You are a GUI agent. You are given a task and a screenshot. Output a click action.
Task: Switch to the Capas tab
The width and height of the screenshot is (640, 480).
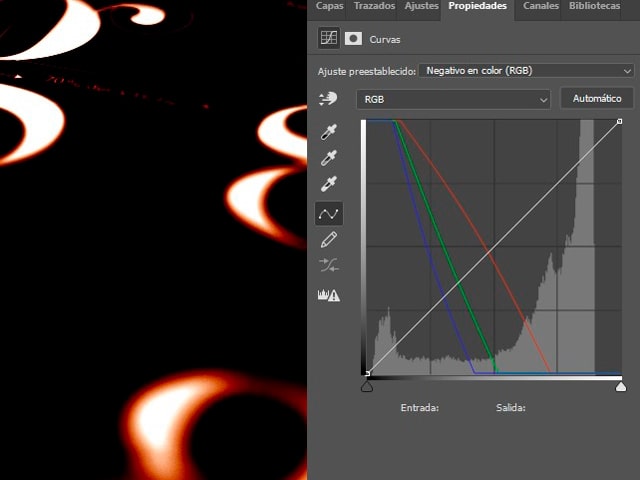pyautogui.click(x=329, y=7)
